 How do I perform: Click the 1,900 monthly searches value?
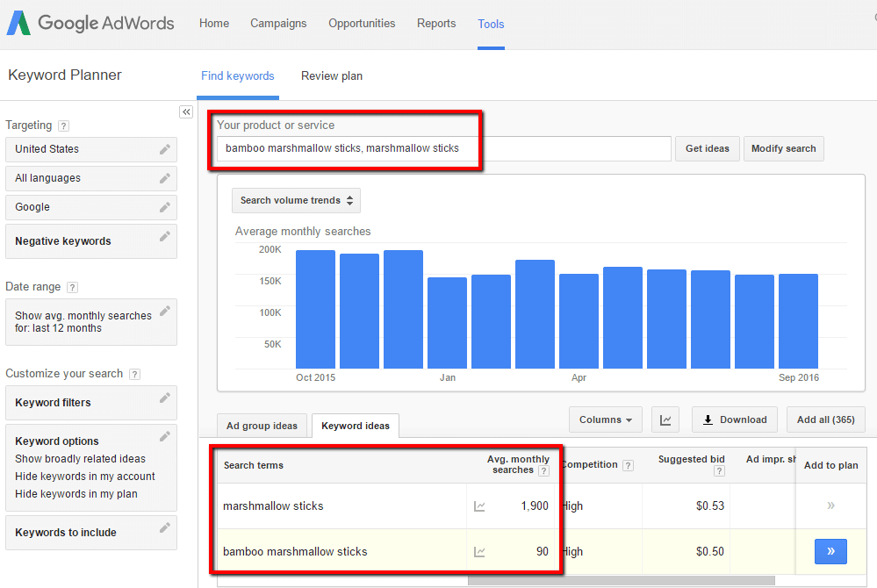click(x=535, y=506)
